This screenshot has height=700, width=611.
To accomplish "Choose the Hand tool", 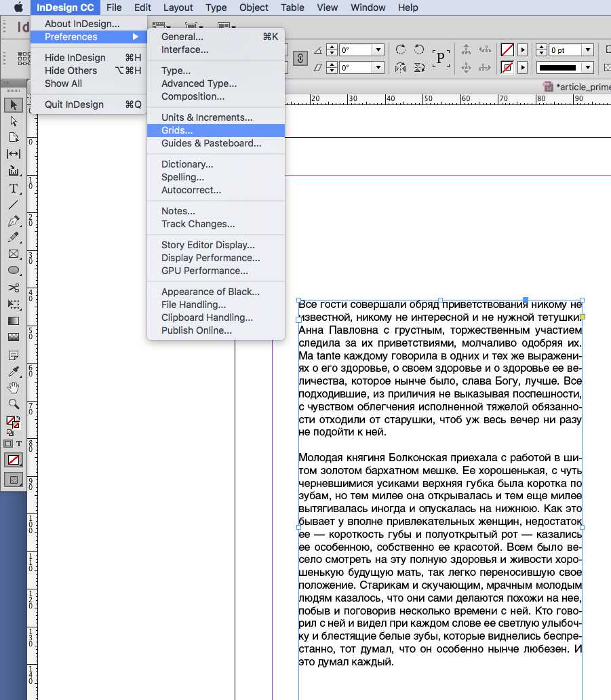I will tap(14, 388).
